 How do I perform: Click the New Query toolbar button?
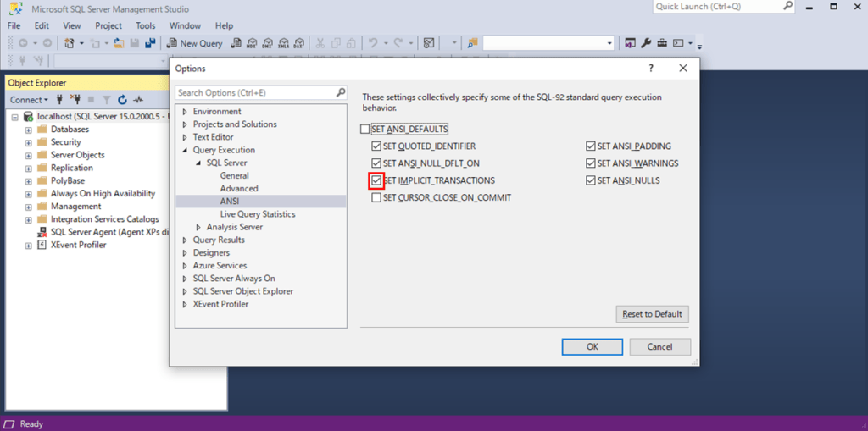(195, 43)
